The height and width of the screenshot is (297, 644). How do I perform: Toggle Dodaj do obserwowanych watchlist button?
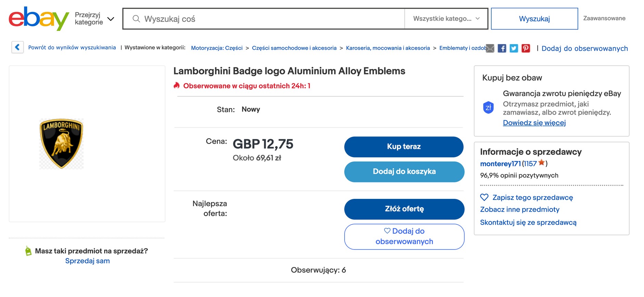pos(404,236)
